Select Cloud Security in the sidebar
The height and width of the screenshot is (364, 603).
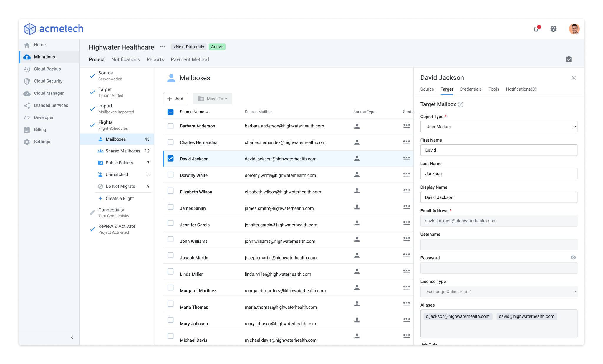click(x=48, y=81)
